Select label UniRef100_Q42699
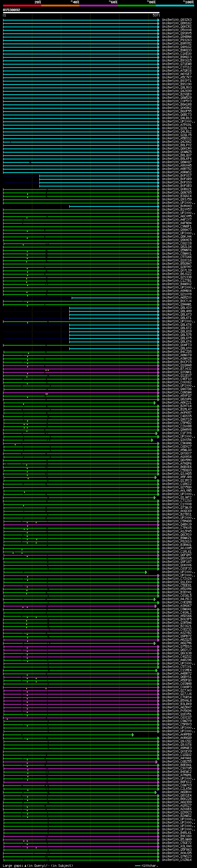 [x=177, y=91]
